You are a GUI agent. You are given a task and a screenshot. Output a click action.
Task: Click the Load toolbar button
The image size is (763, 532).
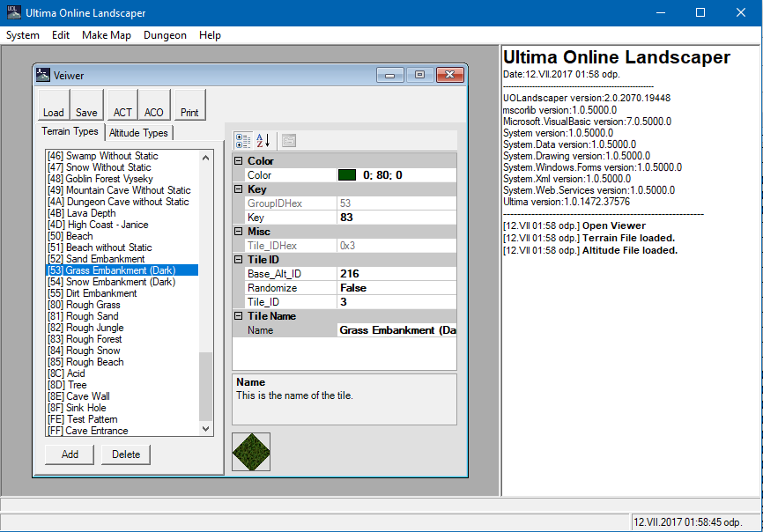pyautogui.click(x=54, y=104)
